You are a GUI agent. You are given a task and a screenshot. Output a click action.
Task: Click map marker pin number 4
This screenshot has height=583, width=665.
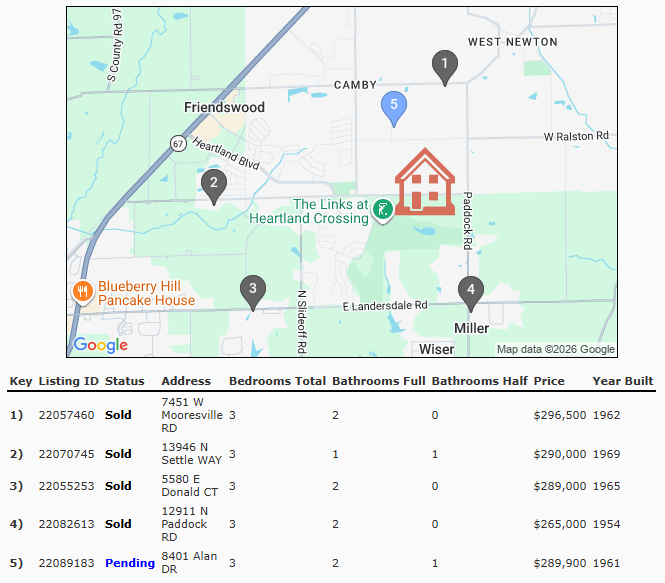pos(471,294)
